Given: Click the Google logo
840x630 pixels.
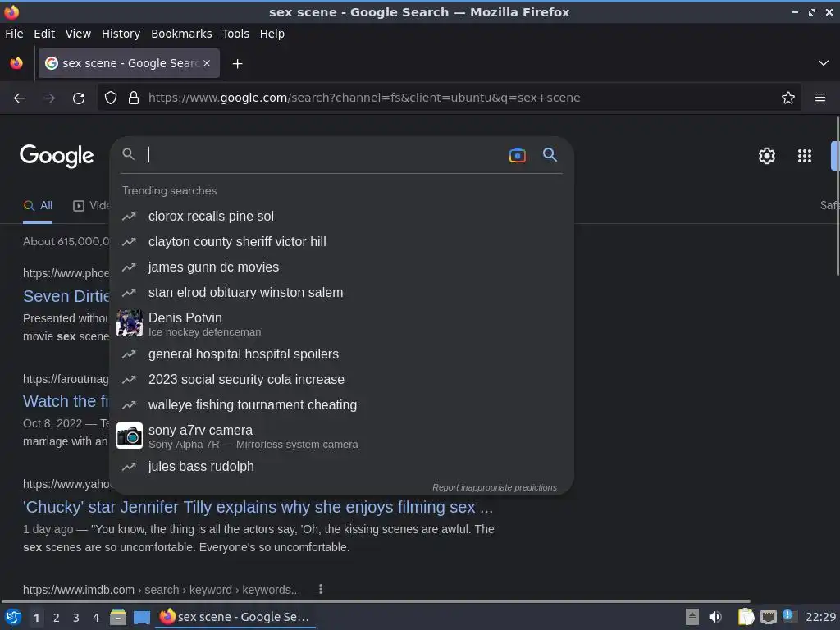Looking at the screenshot, I should coord(57,156).
